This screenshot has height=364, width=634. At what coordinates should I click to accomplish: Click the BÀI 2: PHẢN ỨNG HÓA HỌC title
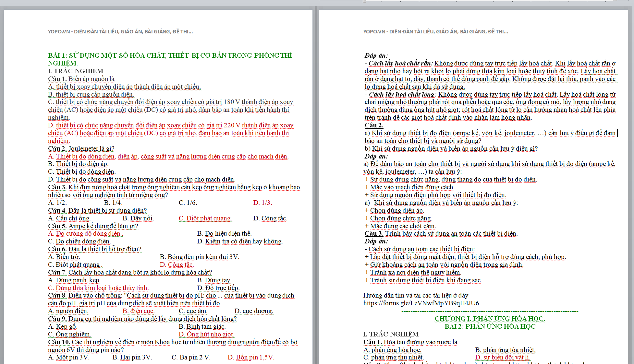(490, 326)
